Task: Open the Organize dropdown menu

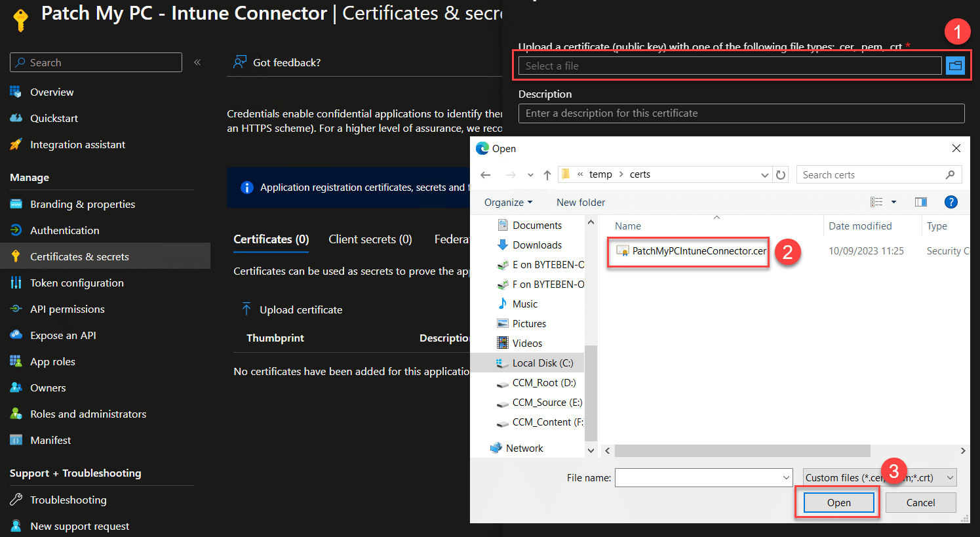Action: (x=508, y=203)
